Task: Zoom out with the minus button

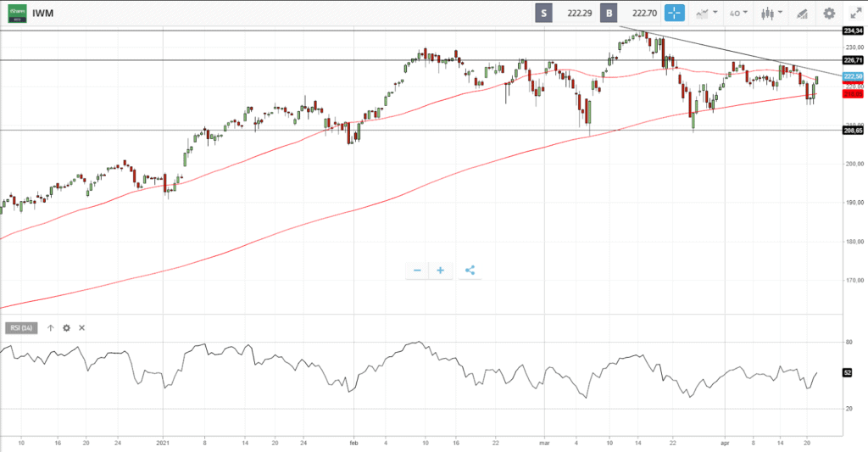Action: pos(417,271)
